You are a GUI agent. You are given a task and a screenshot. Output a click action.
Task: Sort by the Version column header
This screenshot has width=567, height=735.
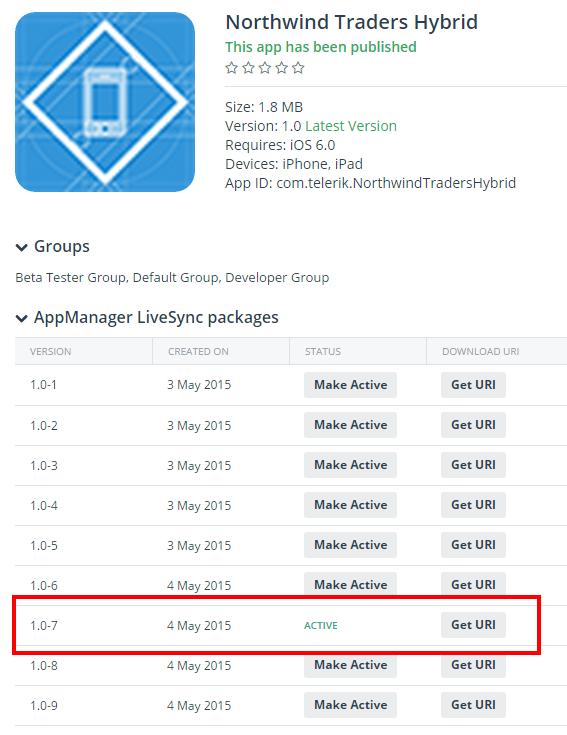pyautogui.click(x=51, y=352)
